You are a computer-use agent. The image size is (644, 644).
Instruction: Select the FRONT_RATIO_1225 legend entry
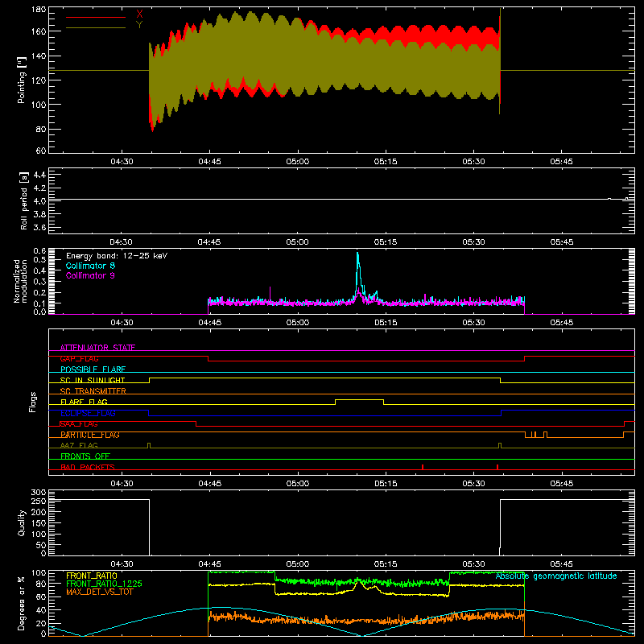click(x=105, y=584)
